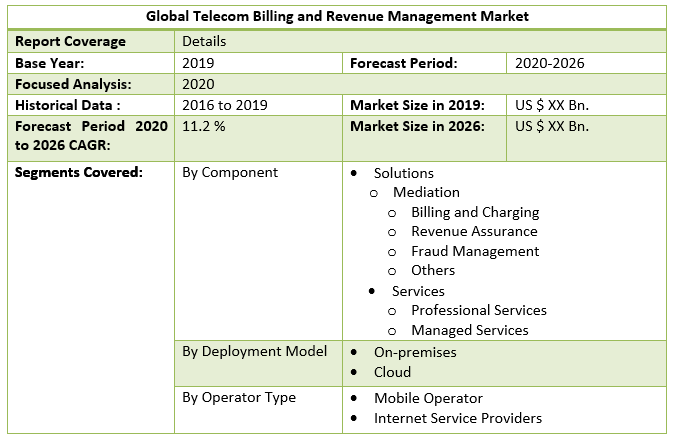Click the By Deployment Model cell
The height and width of the screenshot is (441, 677).
click(x=254, y=351)
